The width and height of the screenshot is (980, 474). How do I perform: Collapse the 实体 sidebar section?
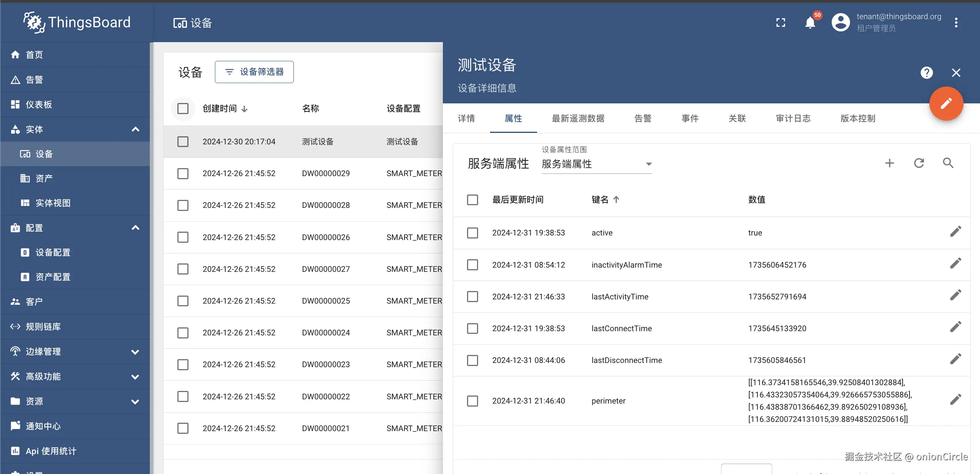pyautogui.click(x=135, y=129)
